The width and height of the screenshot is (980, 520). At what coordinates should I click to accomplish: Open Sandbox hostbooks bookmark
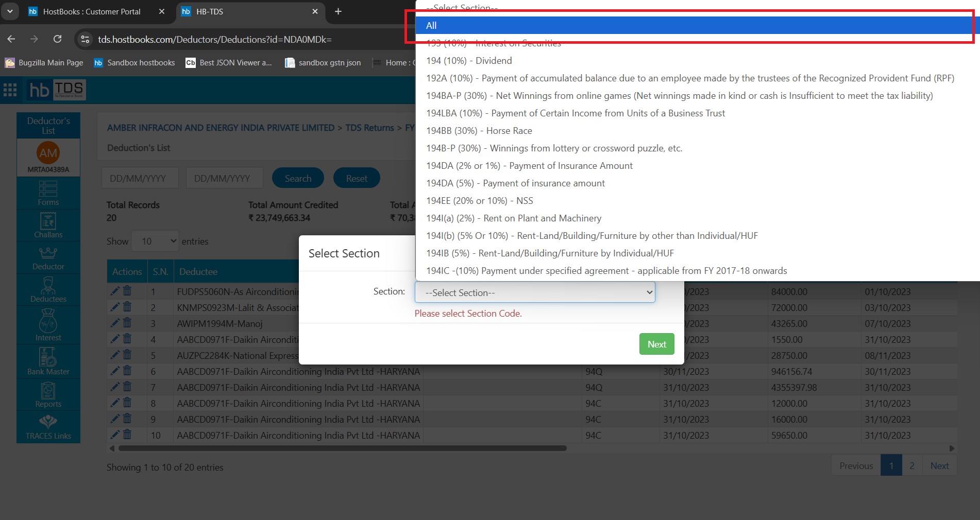coord(134,63)
